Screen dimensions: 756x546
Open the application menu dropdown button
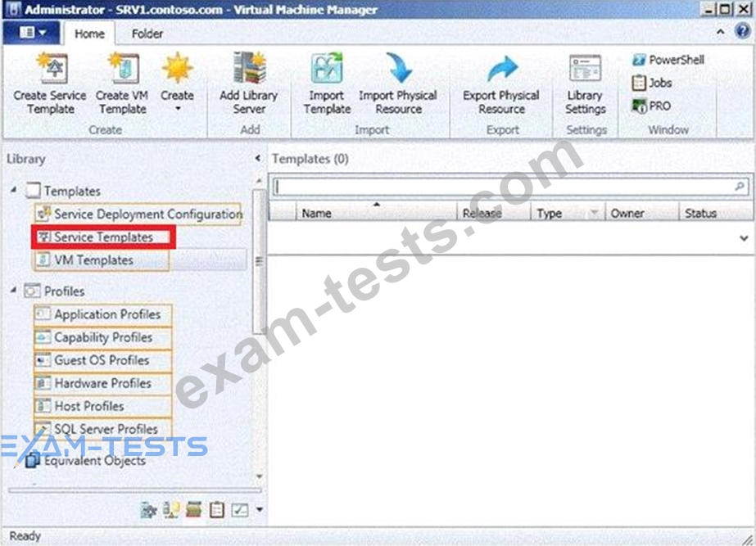coord(32,33)
